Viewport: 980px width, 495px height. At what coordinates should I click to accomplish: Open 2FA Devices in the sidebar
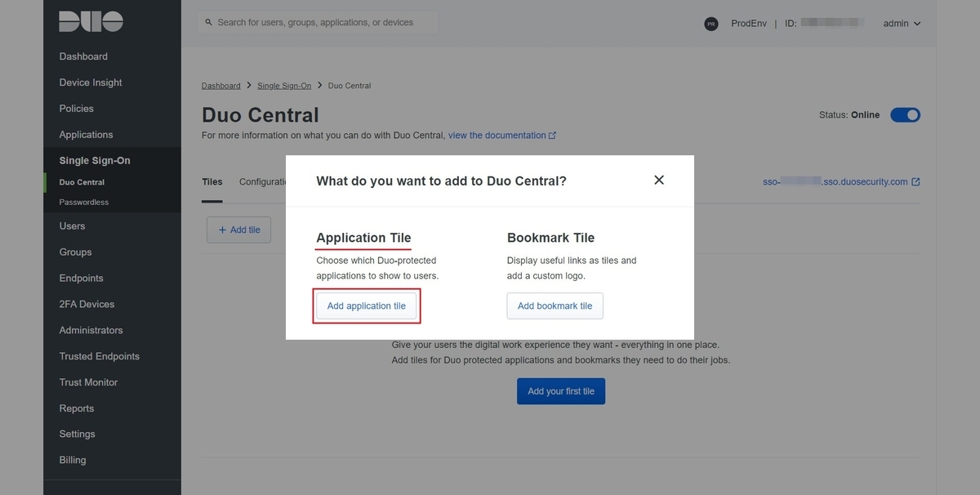(x=87, y=305)
